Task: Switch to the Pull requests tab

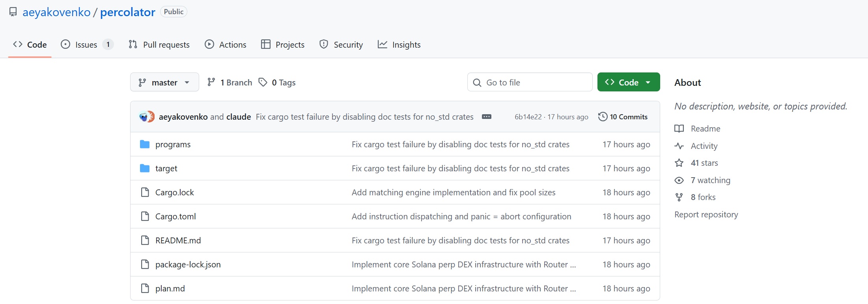Action: 159,44
